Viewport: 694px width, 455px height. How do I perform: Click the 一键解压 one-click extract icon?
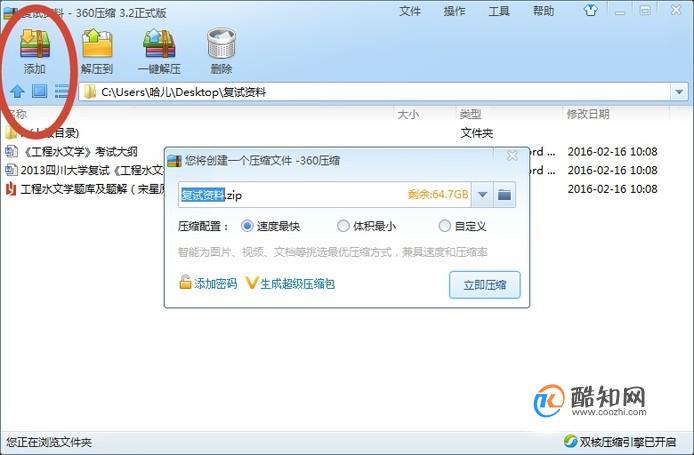pos(159,44)
